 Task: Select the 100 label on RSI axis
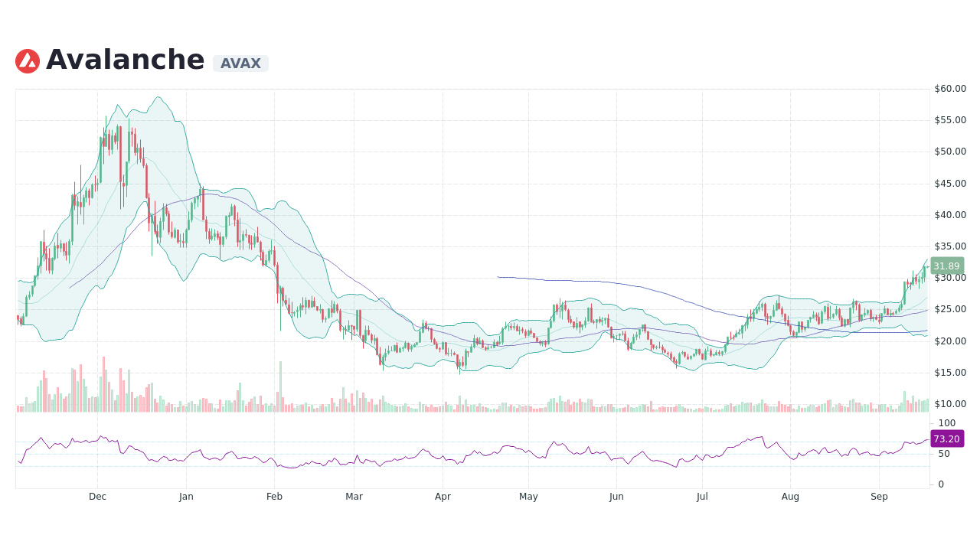948,423
